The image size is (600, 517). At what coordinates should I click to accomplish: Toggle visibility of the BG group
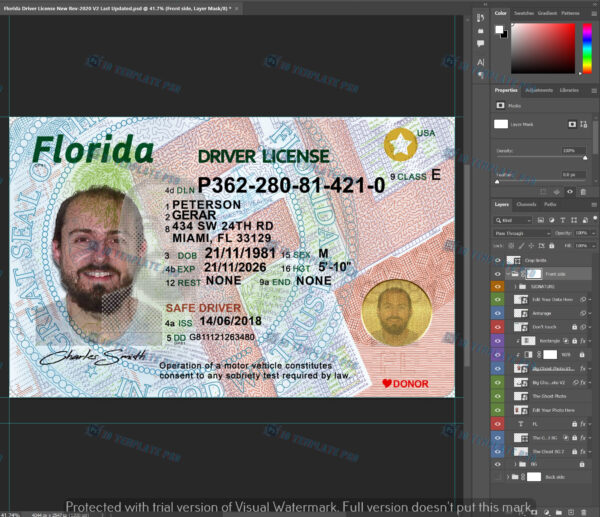[x=498, y=464]
